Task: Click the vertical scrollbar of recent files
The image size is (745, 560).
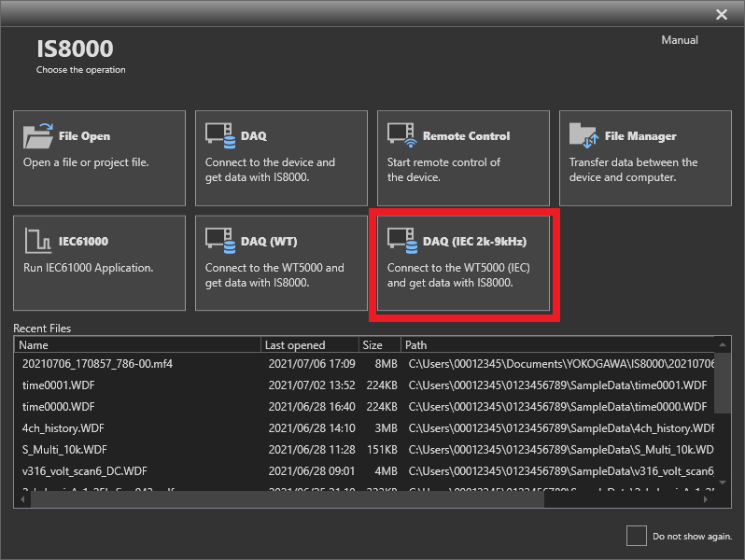Action: point(724,383)
